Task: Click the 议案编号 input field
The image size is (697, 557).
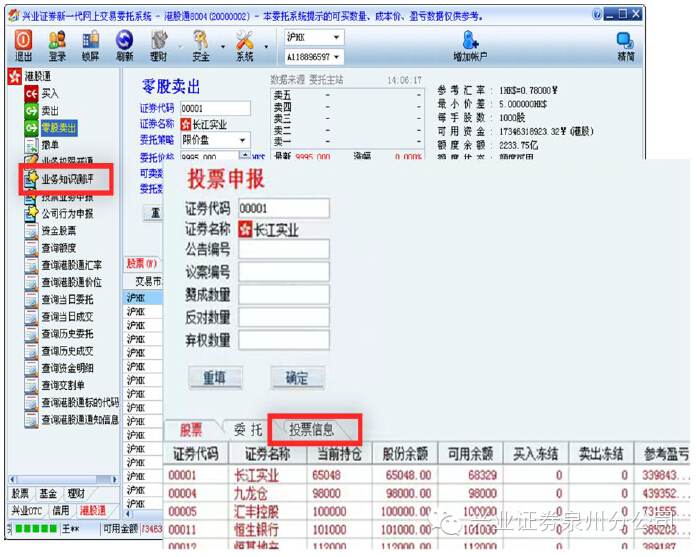Action: point(284,272)
